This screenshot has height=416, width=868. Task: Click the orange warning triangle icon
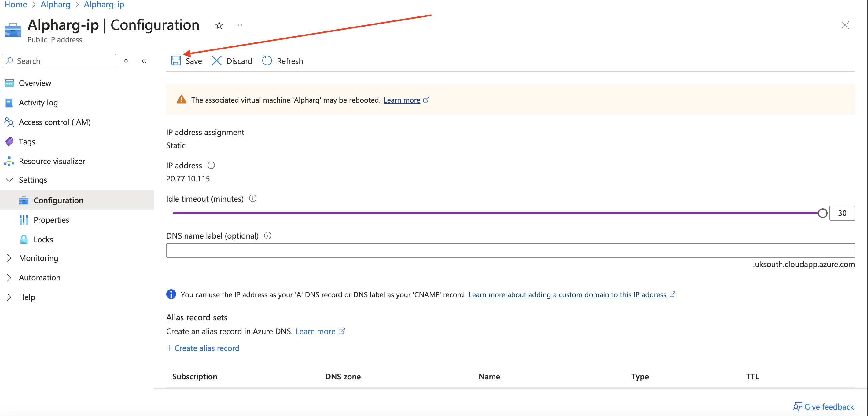point(181,100)
